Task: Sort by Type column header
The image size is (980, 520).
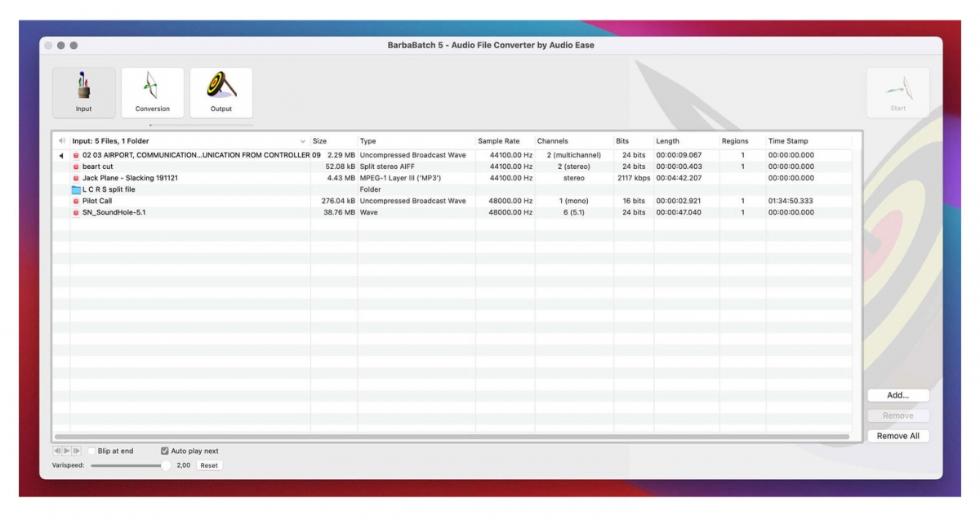Action: tap(368, 141)
